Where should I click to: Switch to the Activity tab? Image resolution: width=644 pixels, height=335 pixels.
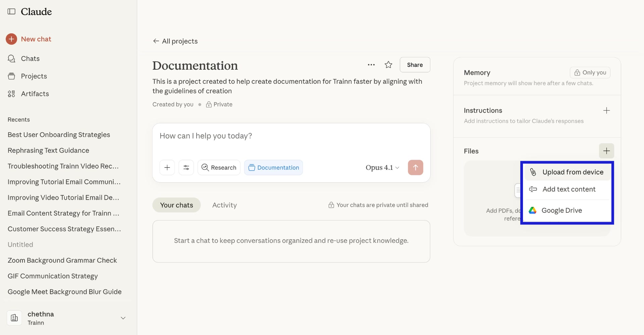224,205
